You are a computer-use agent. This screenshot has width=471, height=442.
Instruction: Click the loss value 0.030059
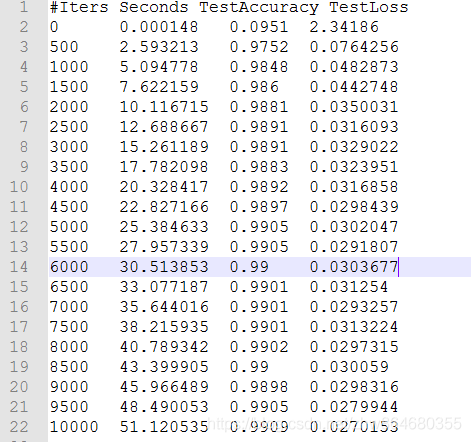click(x=349, y=367)
